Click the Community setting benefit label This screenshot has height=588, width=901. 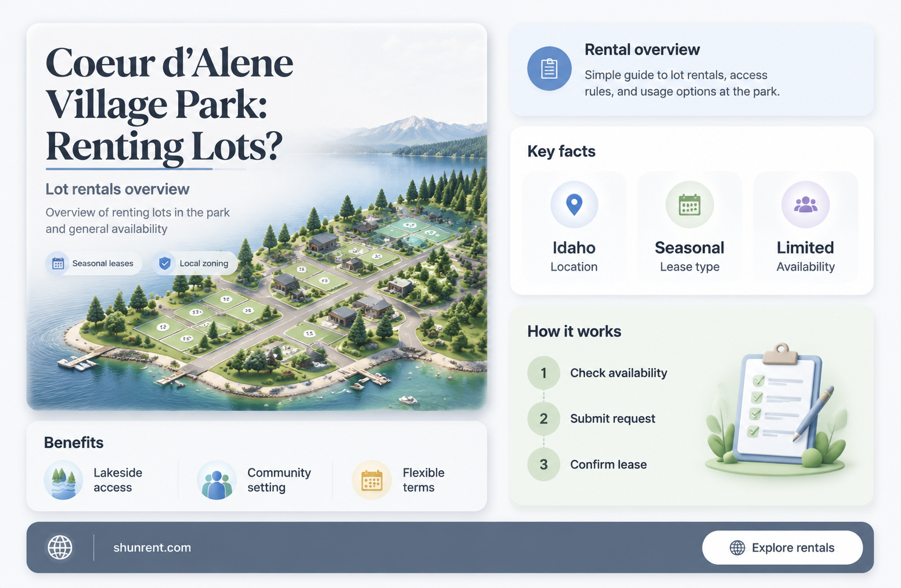pos(279,480)
